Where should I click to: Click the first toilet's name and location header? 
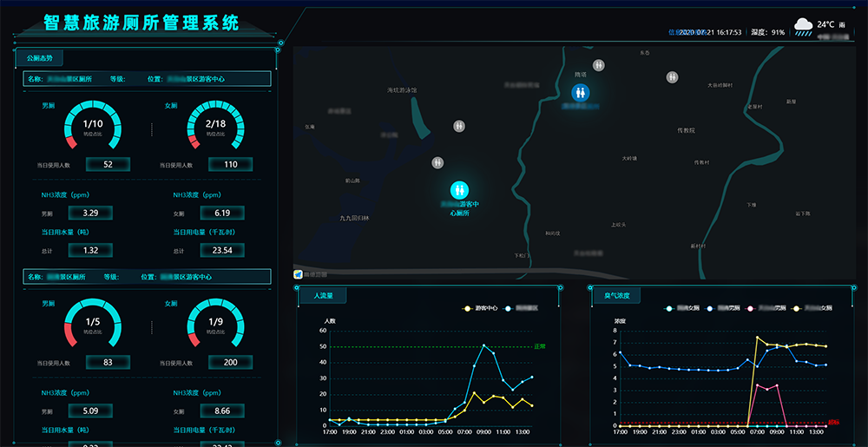coord(147,79)
